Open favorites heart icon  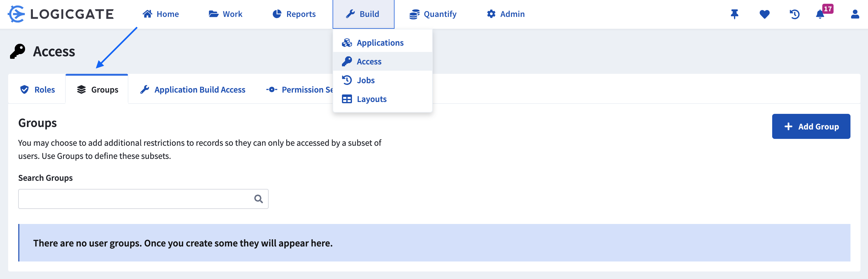click(x=765, y=14)
